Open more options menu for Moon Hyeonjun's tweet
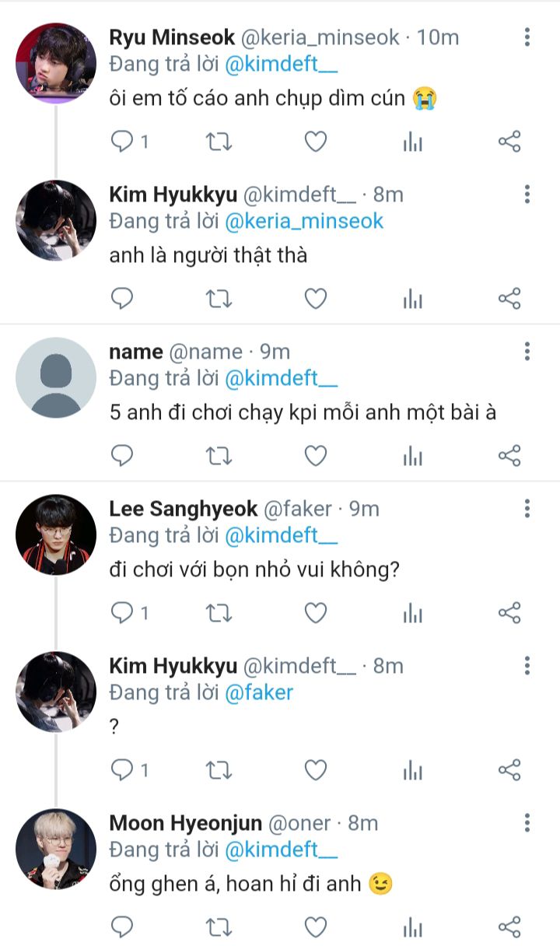This screenshot has width=560, height=946. (x=527, y=823)
